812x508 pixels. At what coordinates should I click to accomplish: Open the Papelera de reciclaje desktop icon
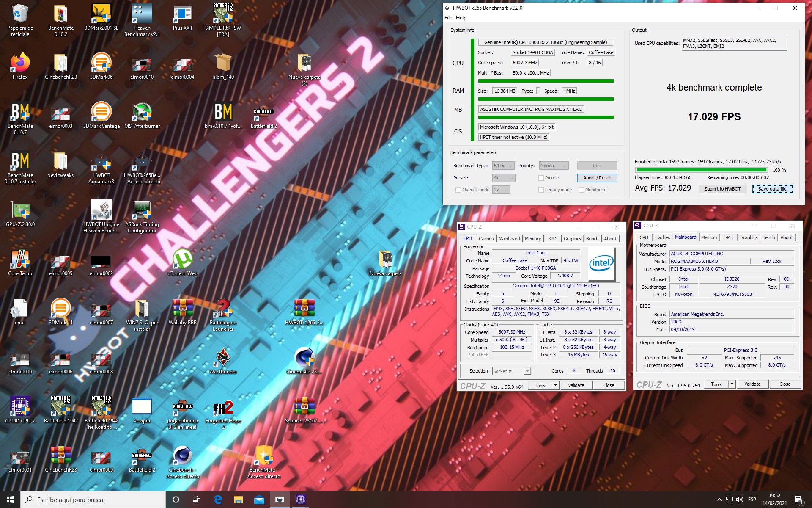20,20
